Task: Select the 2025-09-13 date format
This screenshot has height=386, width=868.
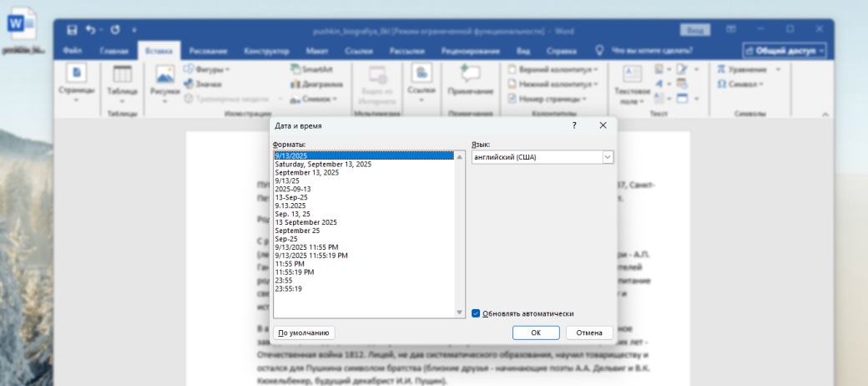Action: tap(292, 189)
